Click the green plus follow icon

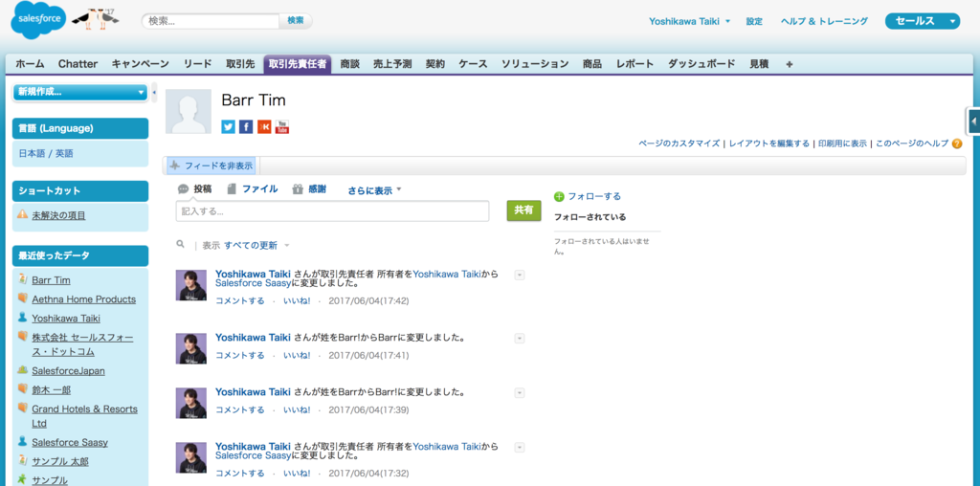(x=559, y=197)
